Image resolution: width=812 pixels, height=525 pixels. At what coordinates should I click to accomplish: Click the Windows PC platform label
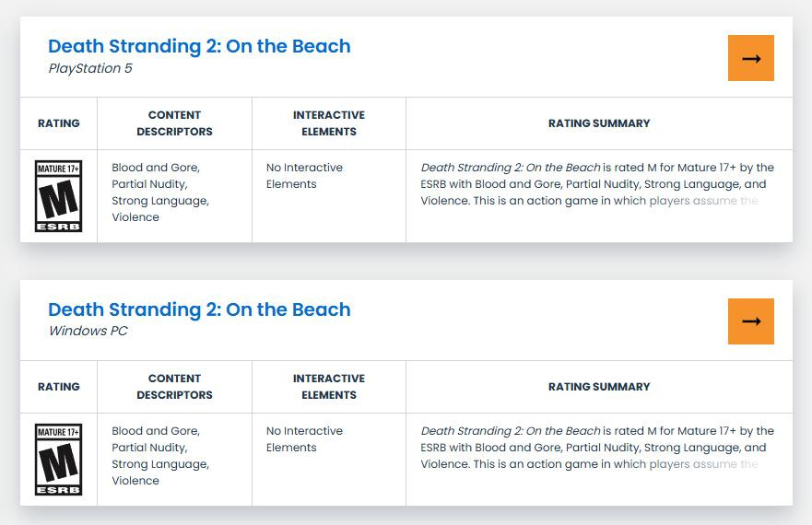88,332
